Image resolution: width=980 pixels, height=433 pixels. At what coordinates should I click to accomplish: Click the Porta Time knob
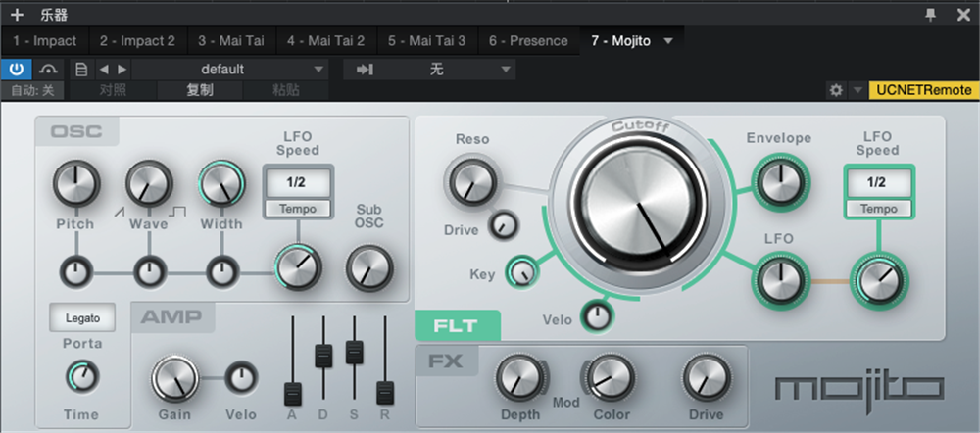pyautogui.click(x=82, y=377)
